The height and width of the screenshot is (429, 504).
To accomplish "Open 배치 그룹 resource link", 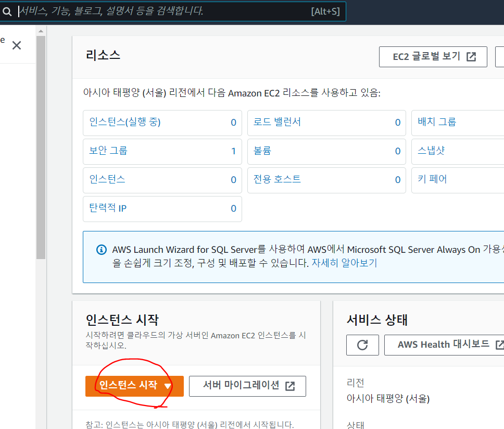I will [x=437, y=122].
